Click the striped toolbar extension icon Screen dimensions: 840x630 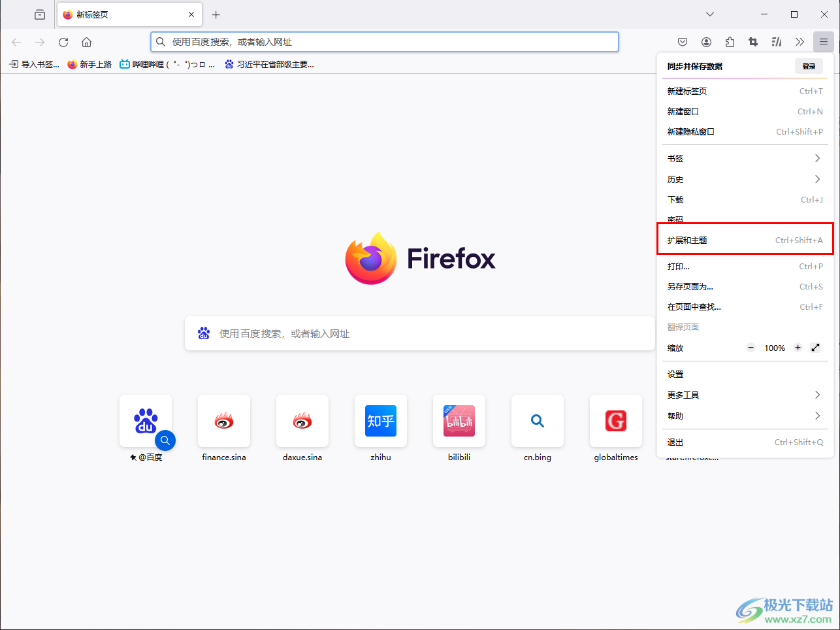(777, 42)
